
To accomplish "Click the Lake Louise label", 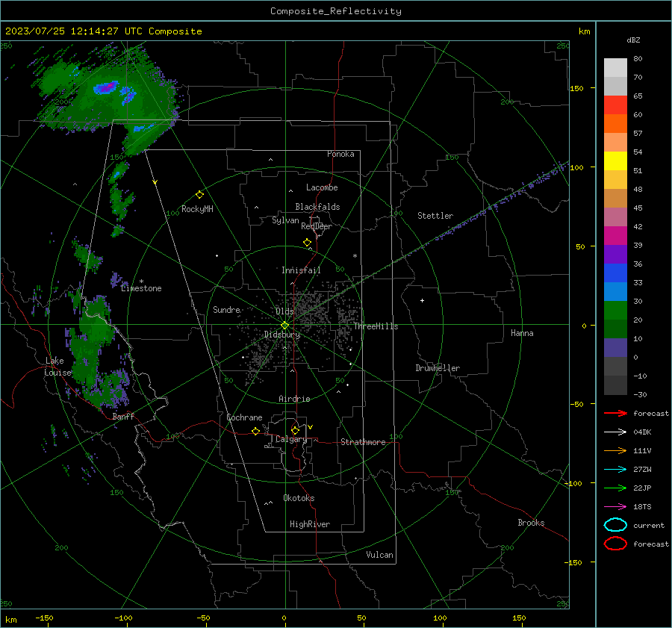I will point(57,367).
